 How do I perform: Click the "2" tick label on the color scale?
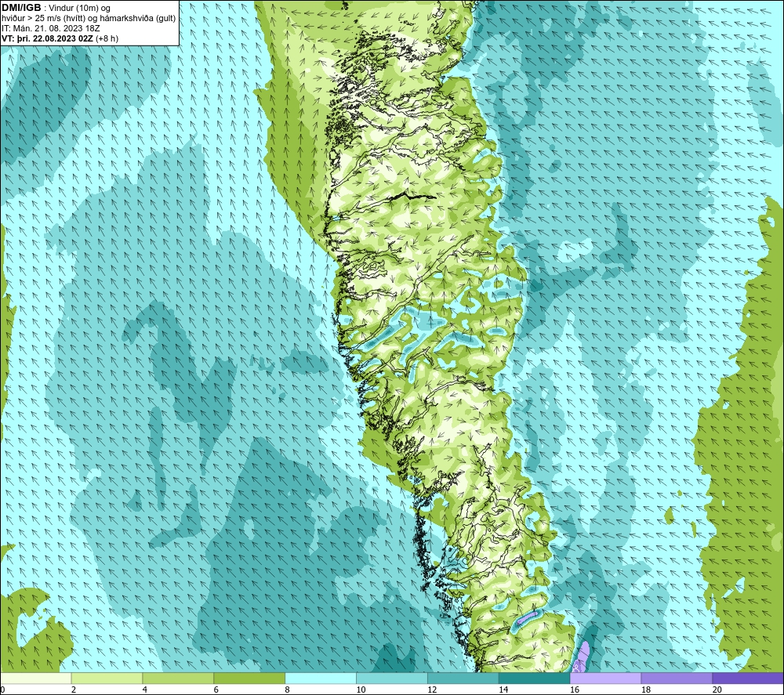(x=74, y=690)
